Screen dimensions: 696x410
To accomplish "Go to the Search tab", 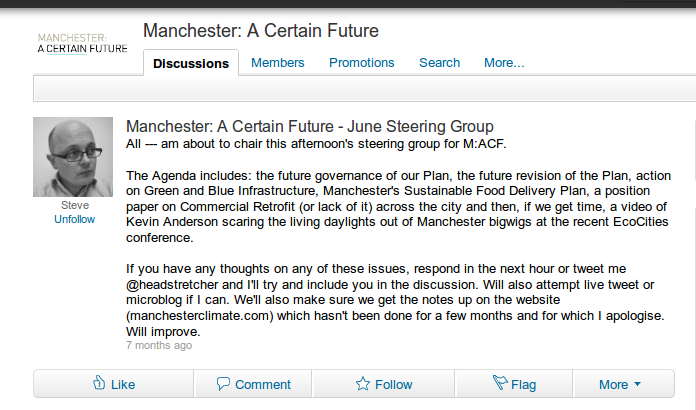I will (439, 63).
